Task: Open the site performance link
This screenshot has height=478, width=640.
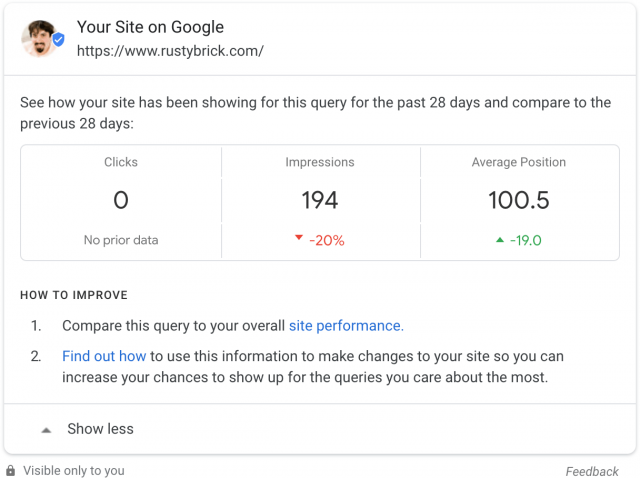Action: click(346, 326)
